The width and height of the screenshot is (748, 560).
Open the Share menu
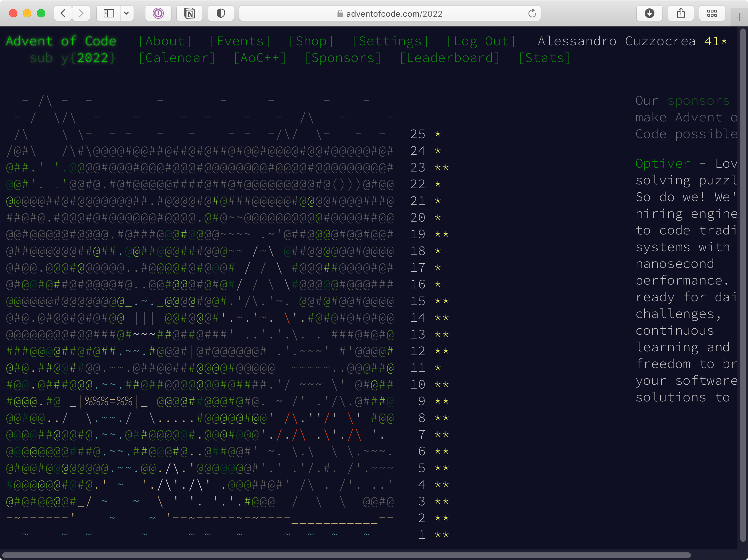coord(681,13)
